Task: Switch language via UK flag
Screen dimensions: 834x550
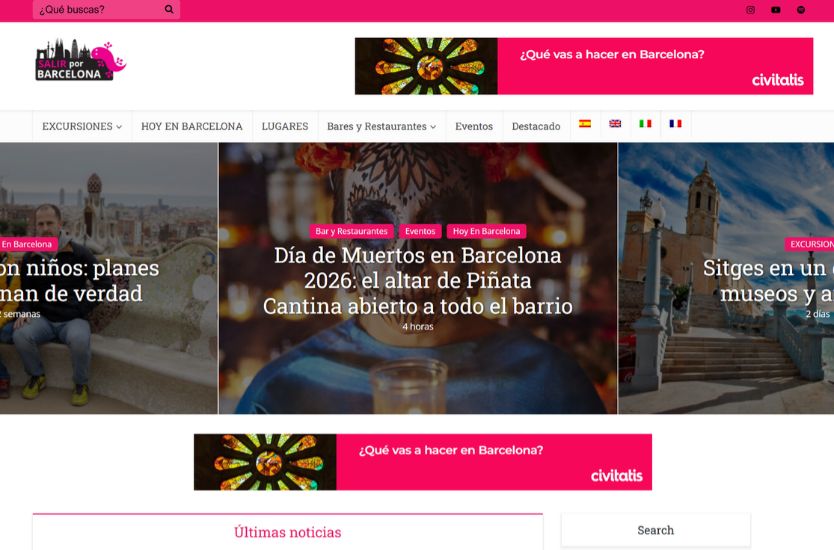Action: [615, 123]
